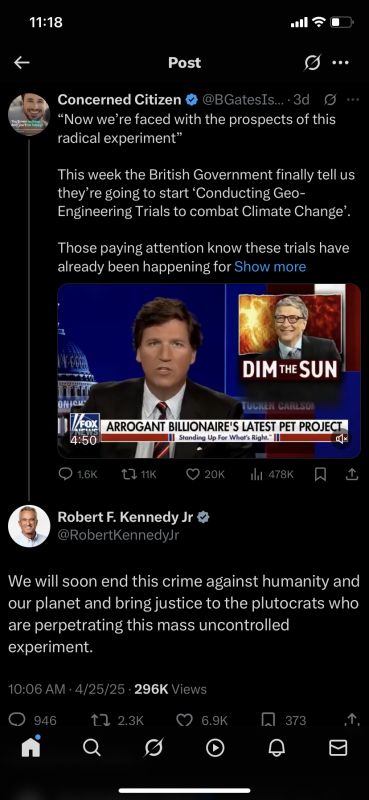Like the post with 20K likes

point(205,474)
